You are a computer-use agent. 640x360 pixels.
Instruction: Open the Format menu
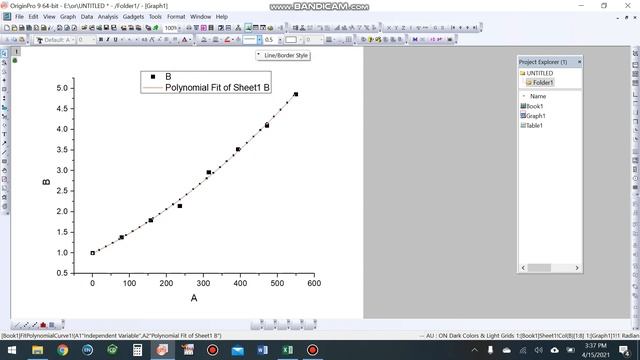[x=176, y=17]
